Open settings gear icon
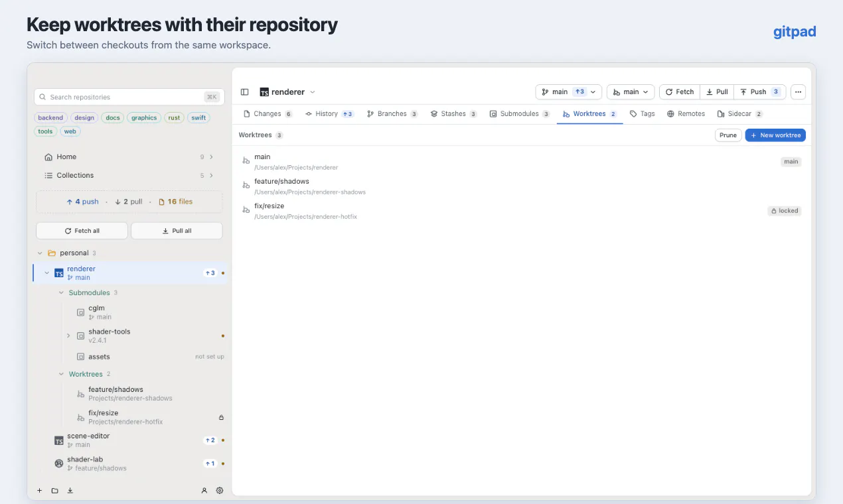Screen dimensions: 843x504 click(220, 491)
